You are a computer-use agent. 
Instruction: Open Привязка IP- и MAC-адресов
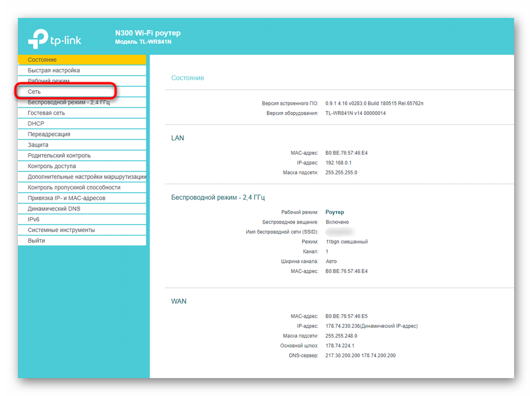coord(67,198)
